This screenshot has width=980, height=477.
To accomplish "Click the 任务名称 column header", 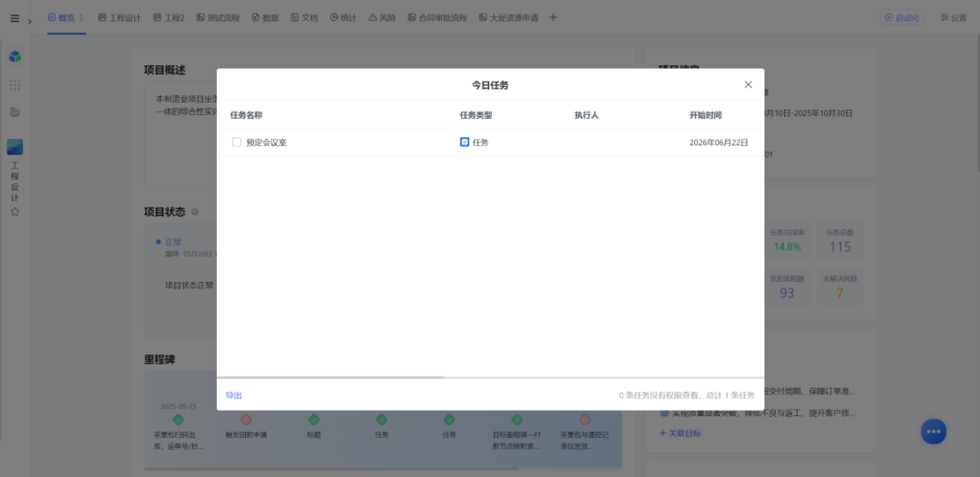I will [246, 115].
